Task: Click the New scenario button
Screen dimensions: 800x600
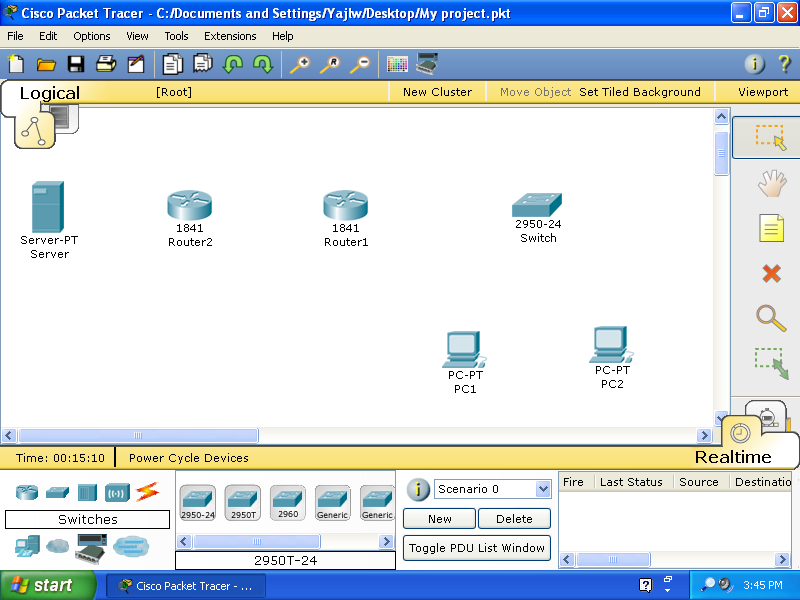Action: (439, 519)
